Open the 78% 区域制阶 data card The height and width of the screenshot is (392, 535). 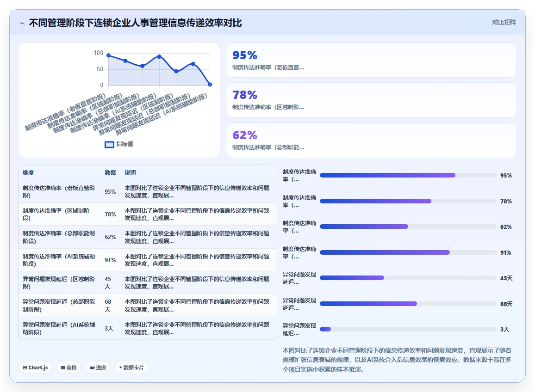(x=371, y=100)
